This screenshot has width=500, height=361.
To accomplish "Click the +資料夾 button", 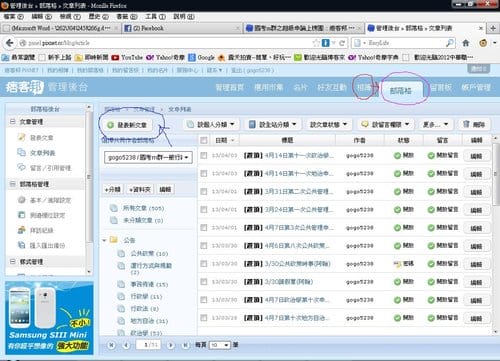I will click(x=140, y=189).
